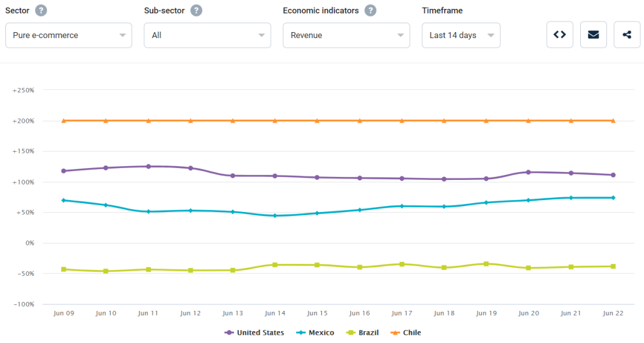
Task: Toggle the United States series in legend
Action: click(255, 332)
